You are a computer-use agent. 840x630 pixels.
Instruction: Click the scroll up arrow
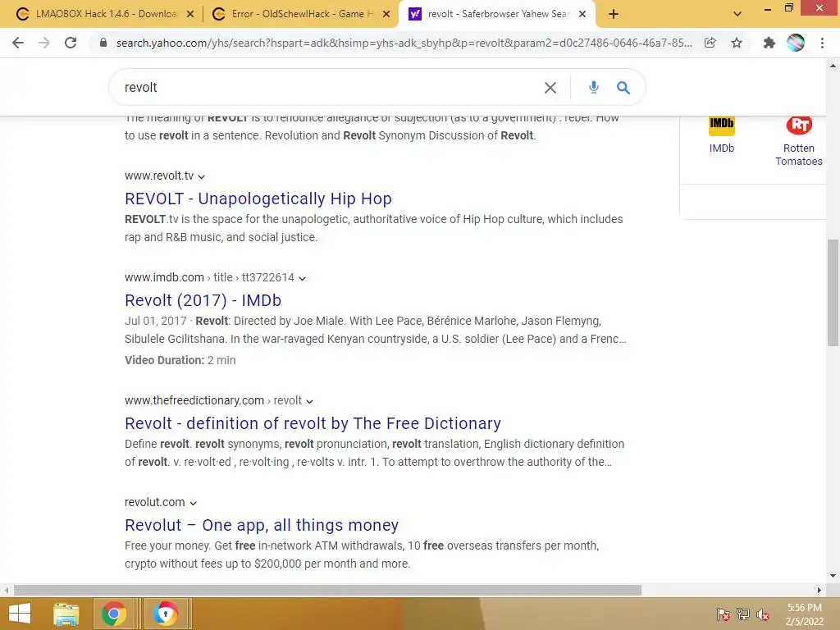[x=833, y=66]
